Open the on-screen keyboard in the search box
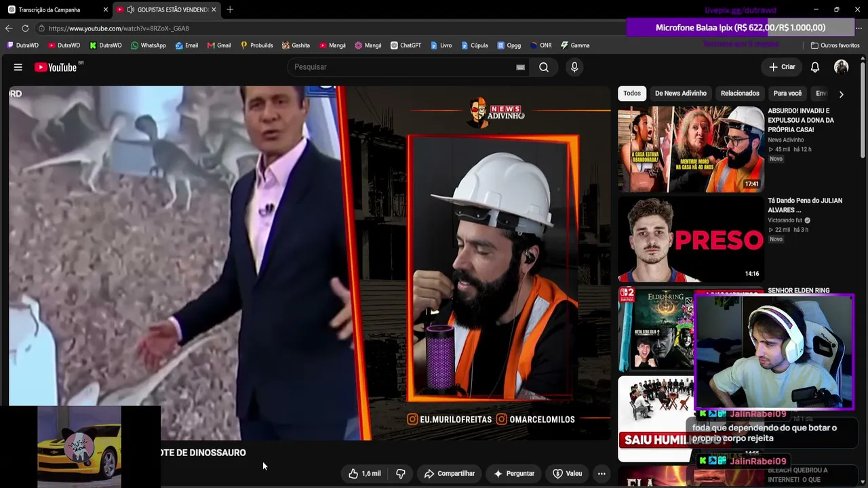868x488 pixels. 520,67
